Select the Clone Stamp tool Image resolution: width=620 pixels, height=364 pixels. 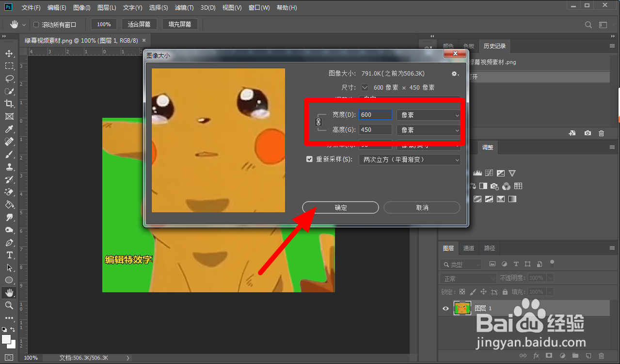[9, 167]
